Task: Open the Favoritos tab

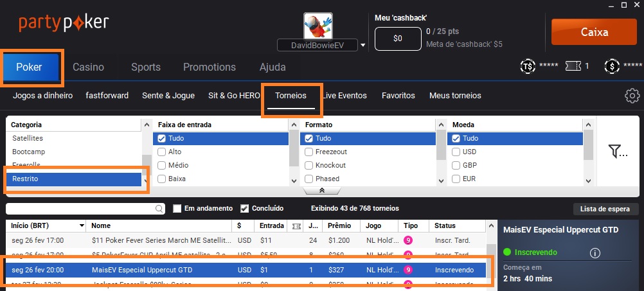Action: click(398, 96)
